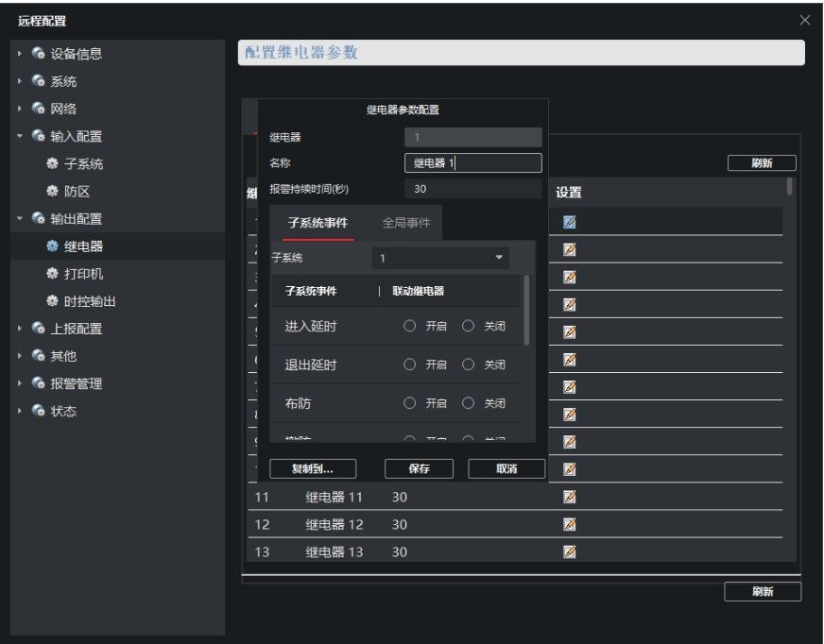Click the 打印机 gear icon in sidebar

pyautogui.click(x=52, y=273)
